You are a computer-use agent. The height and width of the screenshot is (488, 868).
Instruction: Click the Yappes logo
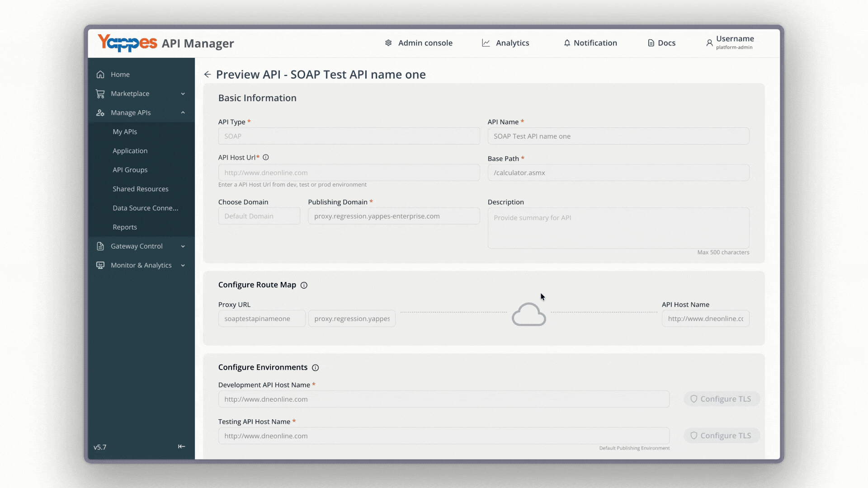pyautogui.click(x=127, y=43)
